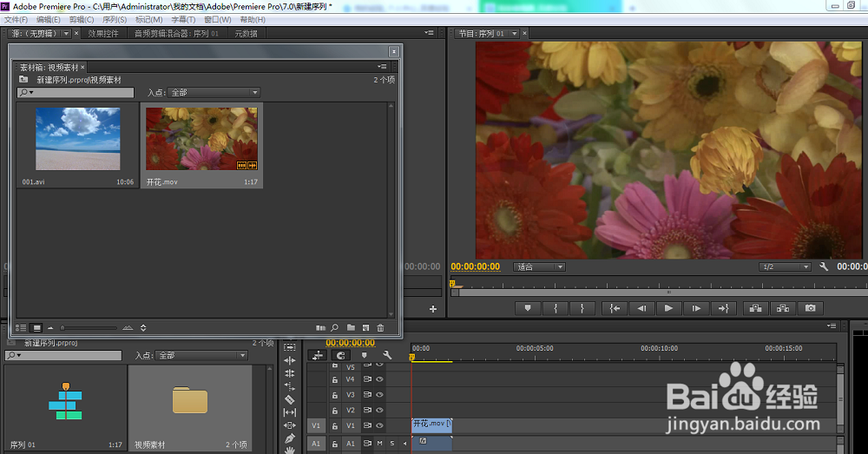Open the Source monitor clip dropdown arrow
Viewport: 868px width, 454px height.
click(x=67, y=34)
